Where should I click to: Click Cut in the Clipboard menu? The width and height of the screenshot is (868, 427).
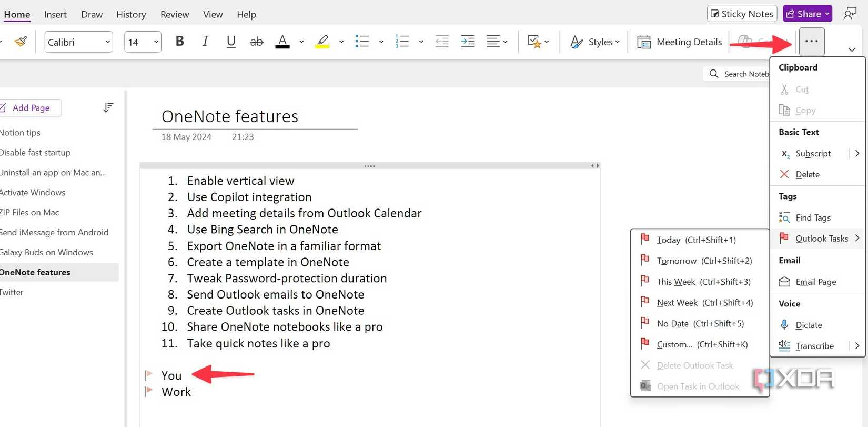(817, 90)
